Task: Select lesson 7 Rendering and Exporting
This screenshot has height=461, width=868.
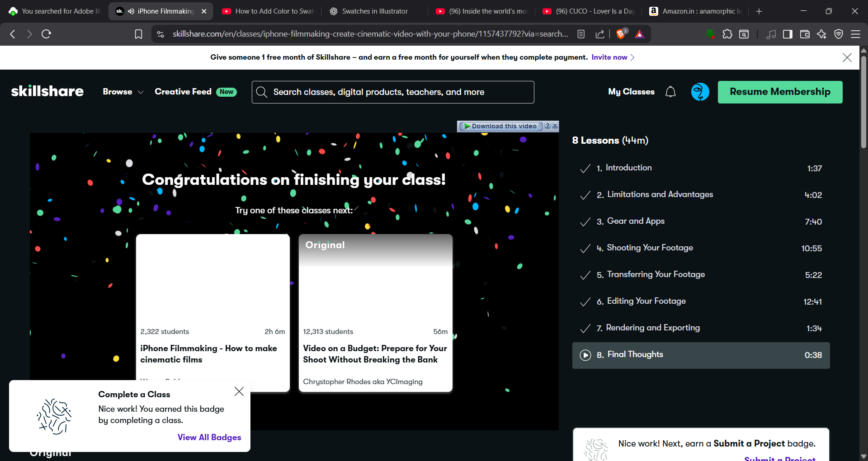Action: pyautogui.click(x=701, y=328)
